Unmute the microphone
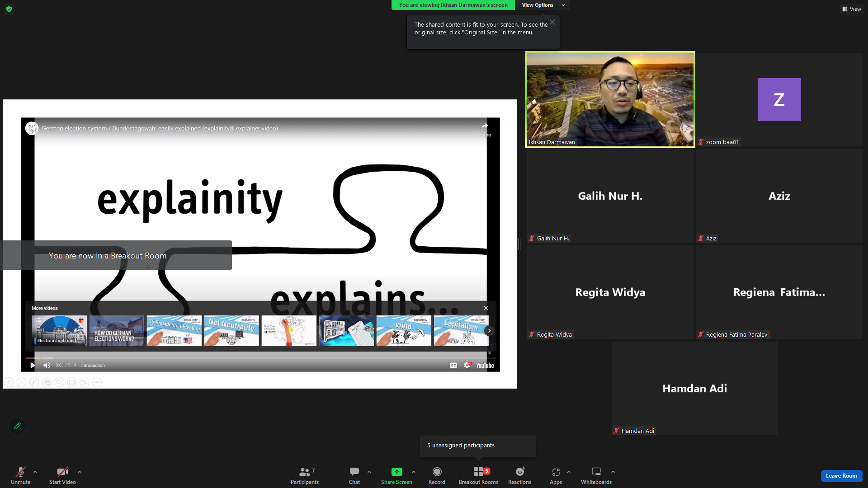This screenshot has height=488, width=868. (20, 475)
